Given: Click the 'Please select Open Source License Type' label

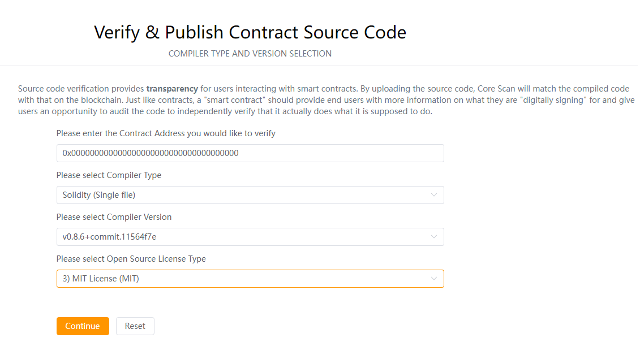Looking at the screenshot, I should tap(131, 259).
